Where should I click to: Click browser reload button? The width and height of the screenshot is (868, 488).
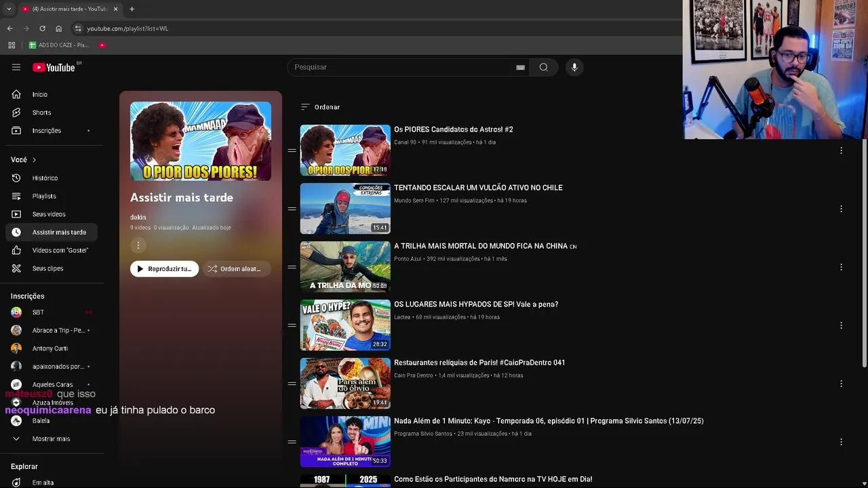coord(42,28)
